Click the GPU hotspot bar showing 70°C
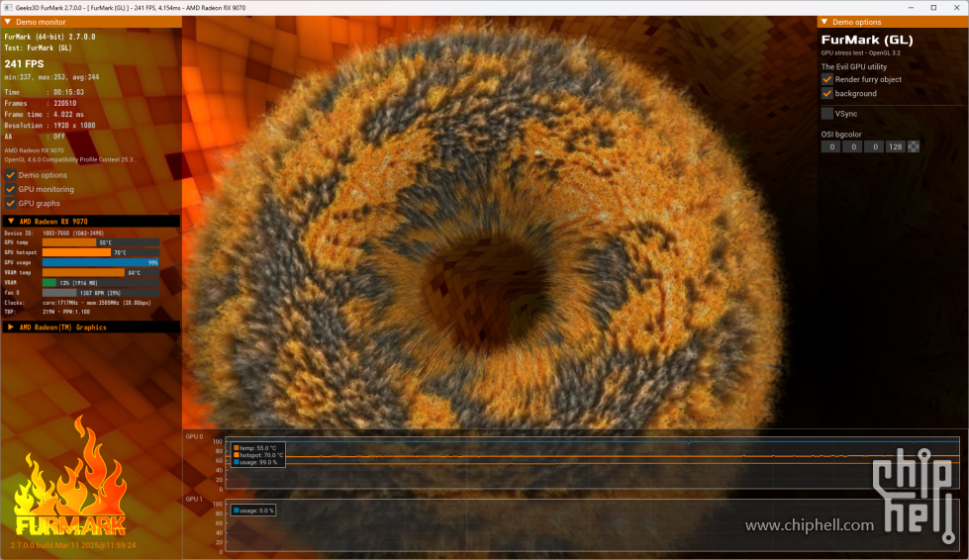 click(x=101, y=252)
